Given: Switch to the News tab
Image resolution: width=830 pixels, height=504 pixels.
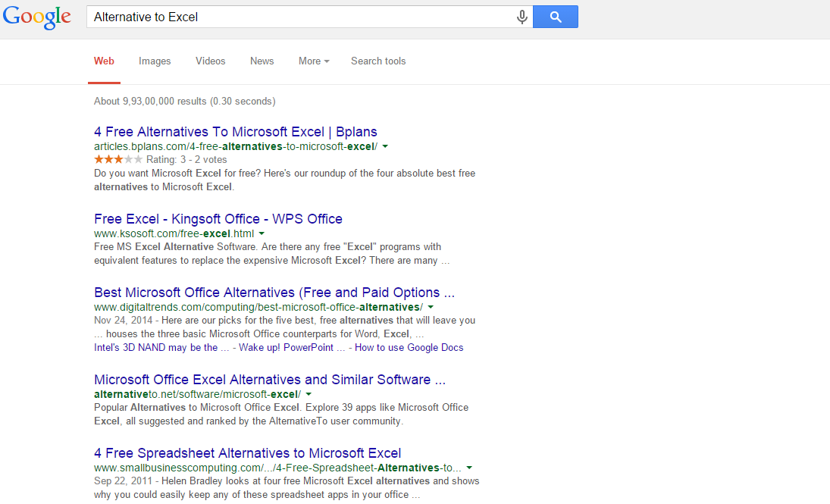Looking at the screenshot, I should 262,61.
